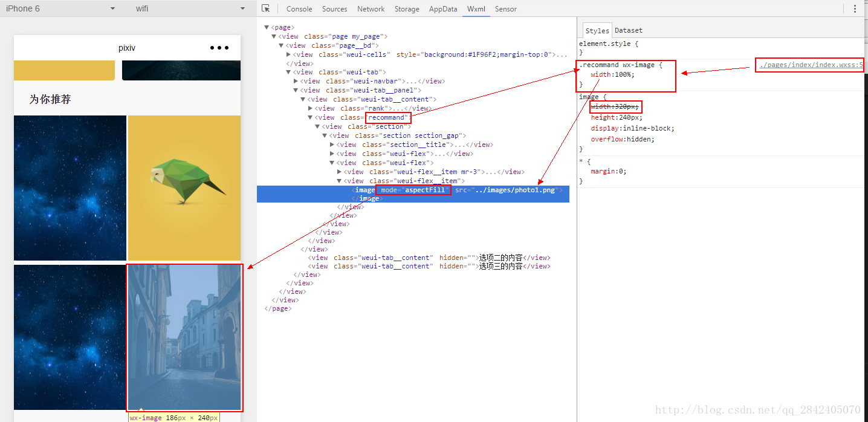Tap the highlighted street photo thumbnail
Viewport: 868px width, 422px height.
click(x=184, y=337)
